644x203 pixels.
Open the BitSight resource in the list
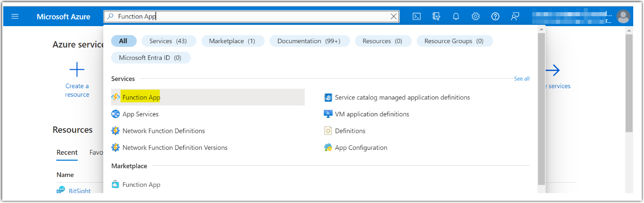[x=79, y=191]
